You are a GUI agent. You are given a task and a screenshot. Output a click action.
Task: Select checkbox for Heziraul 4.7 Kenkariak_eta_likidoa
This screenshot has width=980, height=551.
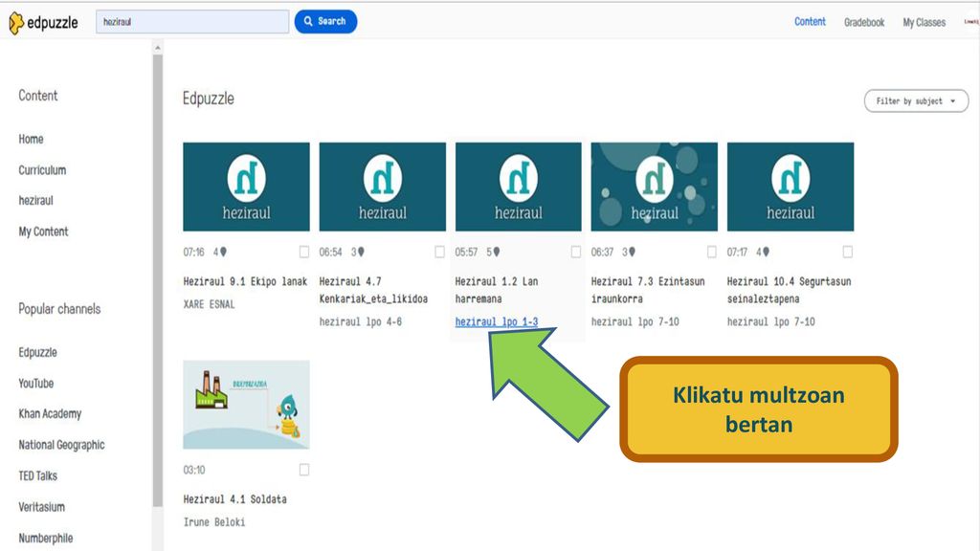point(439,252)
